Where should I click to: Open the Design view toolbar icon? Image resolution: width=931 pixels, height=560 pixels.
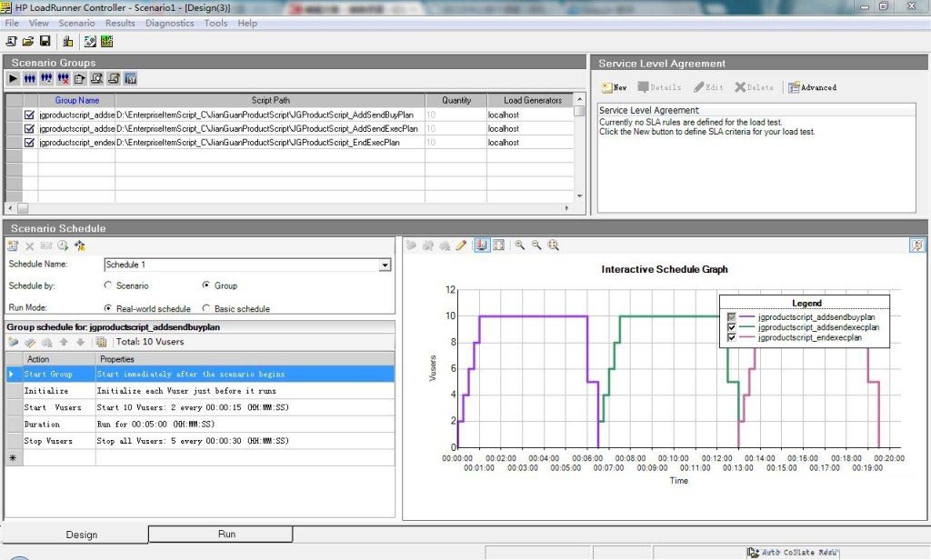pyautogui.click(x=90, y=41)
